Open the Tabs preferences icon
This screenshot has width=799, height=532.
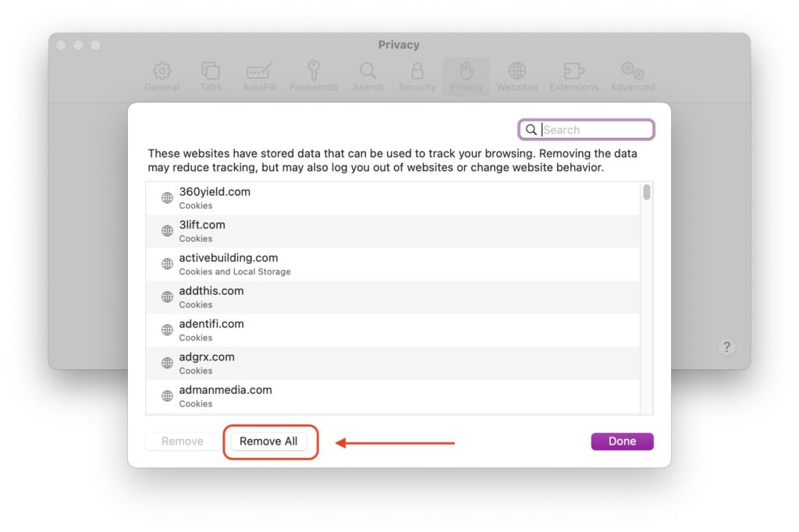pyautogui.click(x=211, y=71)
